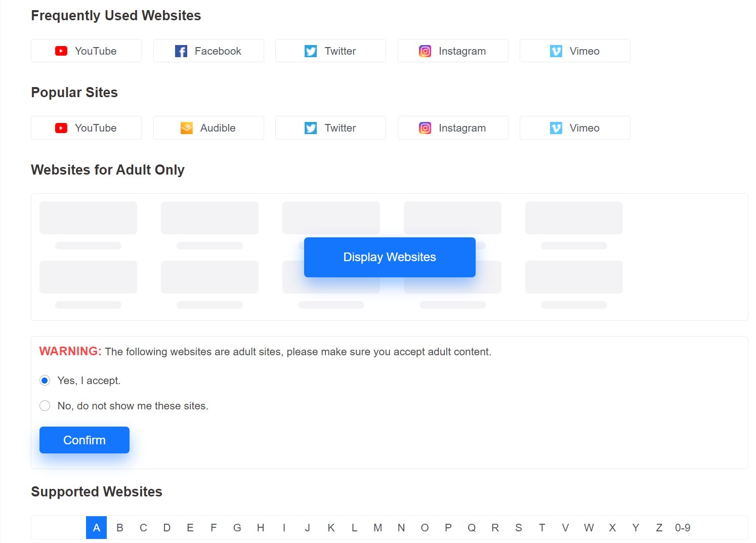Pick letter Q from the alphabet bar
The width and height of the screenshot is (756, 543).
point(472,528)
